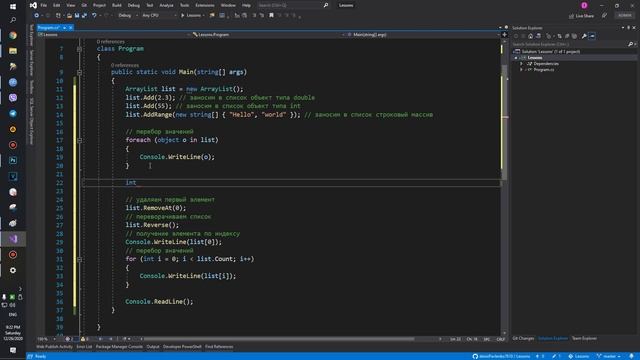Click the master git branch indicator

609,356
